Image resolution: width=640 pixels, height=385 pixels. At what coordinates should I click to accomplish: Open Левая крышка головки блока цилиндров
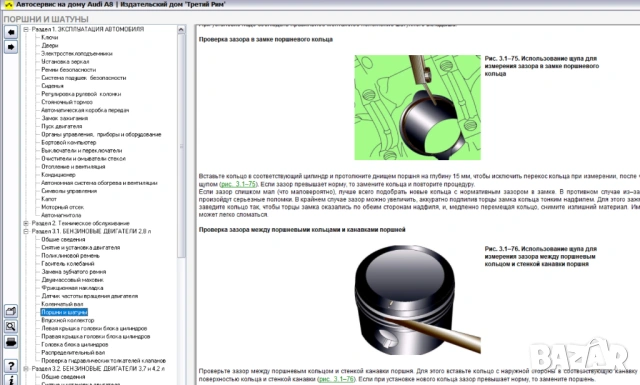(94, 328)
